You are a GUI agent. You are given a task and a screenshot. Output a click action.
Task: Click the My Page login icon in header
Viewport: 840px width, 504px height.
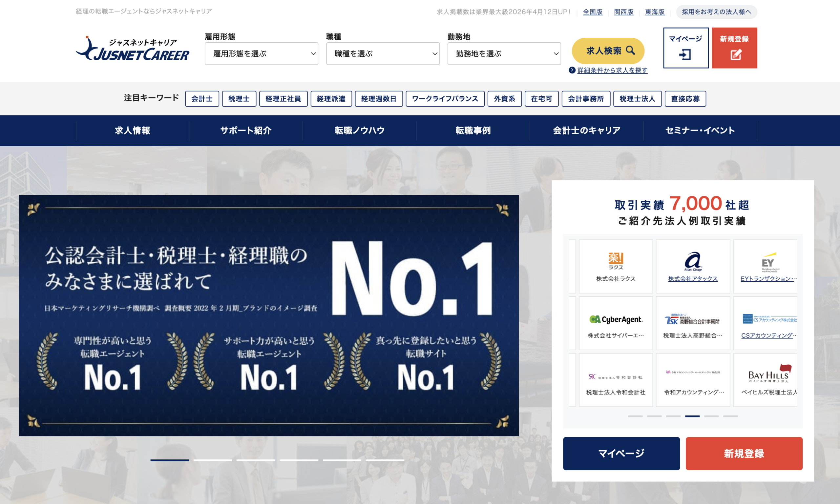click(685, 55)
